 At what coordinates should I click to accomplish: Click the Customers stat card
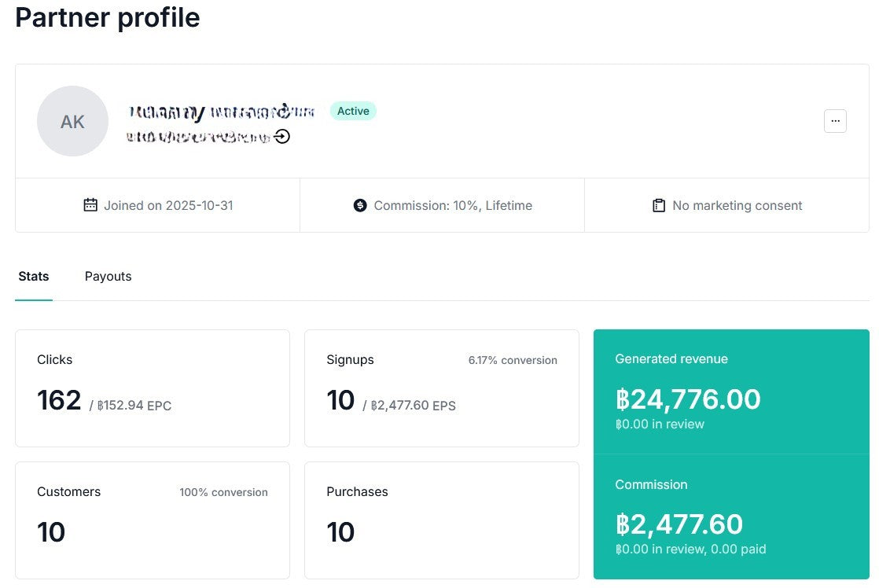click(152, 520)
